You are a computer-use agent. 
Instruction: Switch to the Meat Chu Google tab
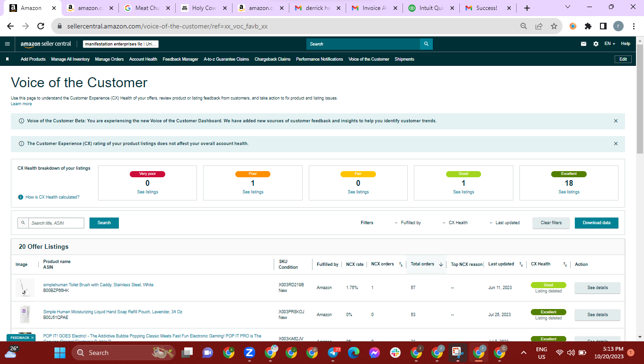(146, 8)
